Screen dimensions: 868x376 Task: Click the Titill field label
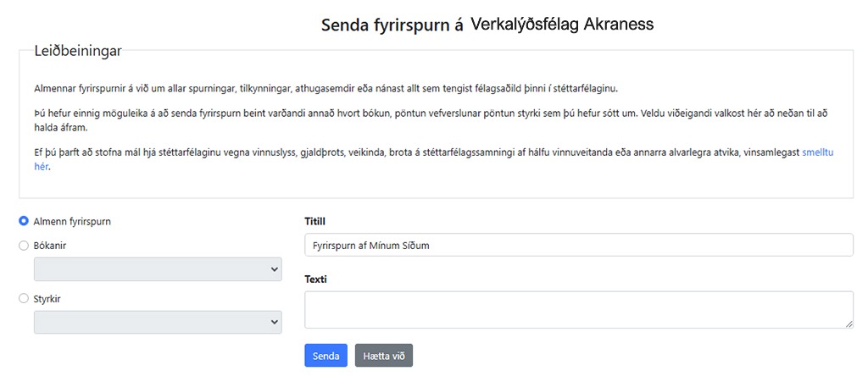coord(315,221)
